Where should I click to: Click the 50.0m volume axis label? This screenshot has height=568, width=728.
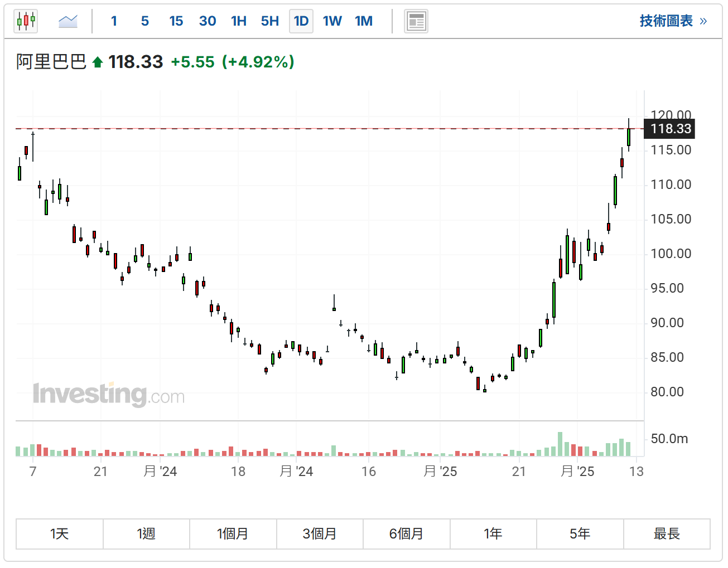pos(669,439)
